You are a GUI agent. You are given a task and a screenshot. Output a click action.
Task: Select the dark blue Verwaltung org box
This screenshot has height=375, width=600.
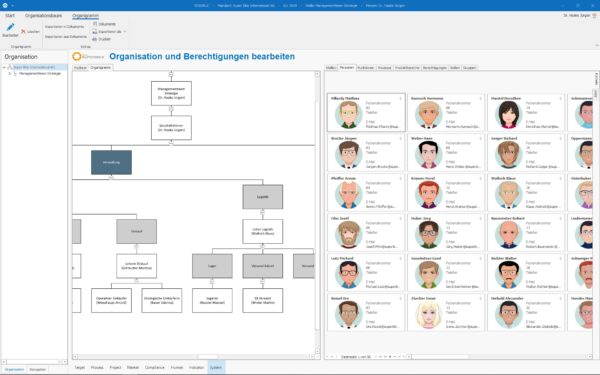coord(111,162)
